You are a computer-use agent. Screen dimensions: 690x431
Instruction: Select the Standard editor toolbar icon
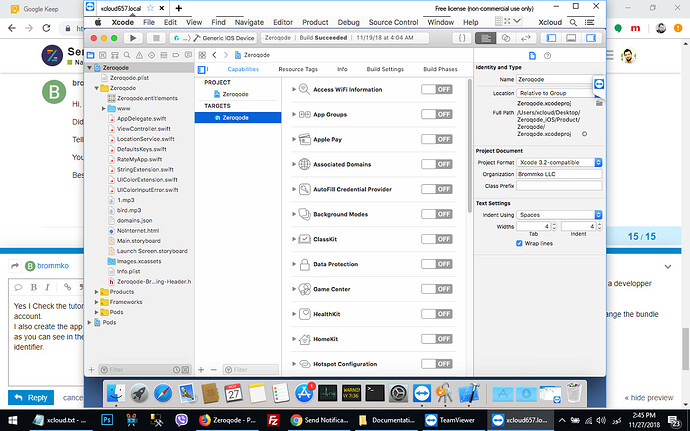486,38
